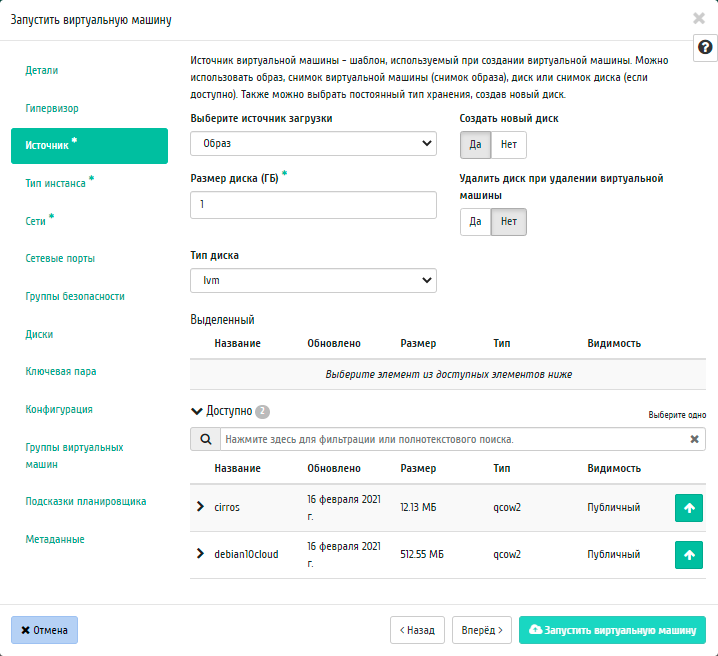The image size is (718, 656).
Task: Click the disk size input field
Action: [313, 204]
